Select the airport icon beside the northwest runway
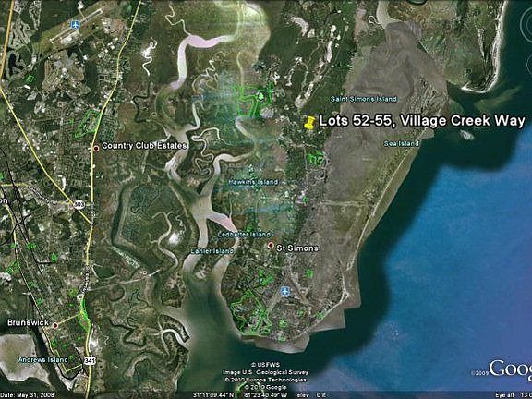 coord(76,24)
